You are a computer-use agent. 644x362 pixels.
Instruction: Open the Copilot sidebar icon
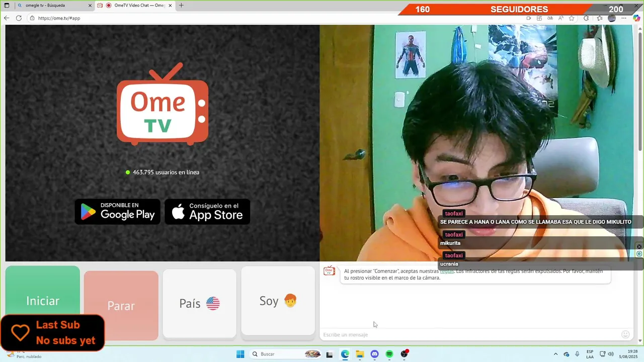click(636, 18)
